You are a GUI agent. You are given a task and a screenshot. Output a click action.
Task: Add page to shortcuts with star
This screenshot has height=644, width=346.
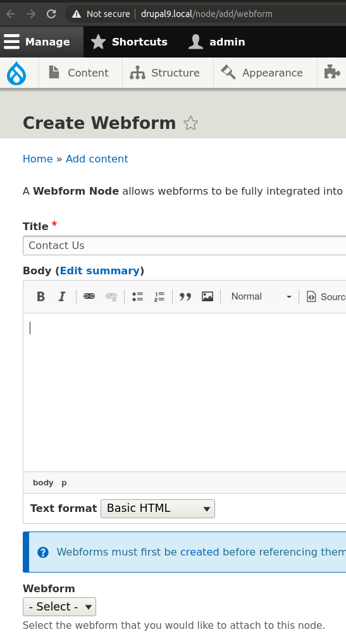(x=190, y=123)
